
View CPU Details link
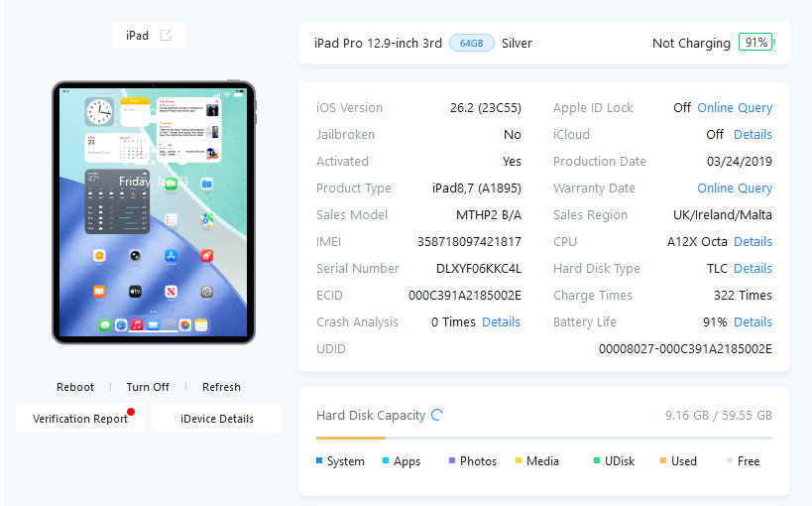pyautogui.click(x=753, y=242)
